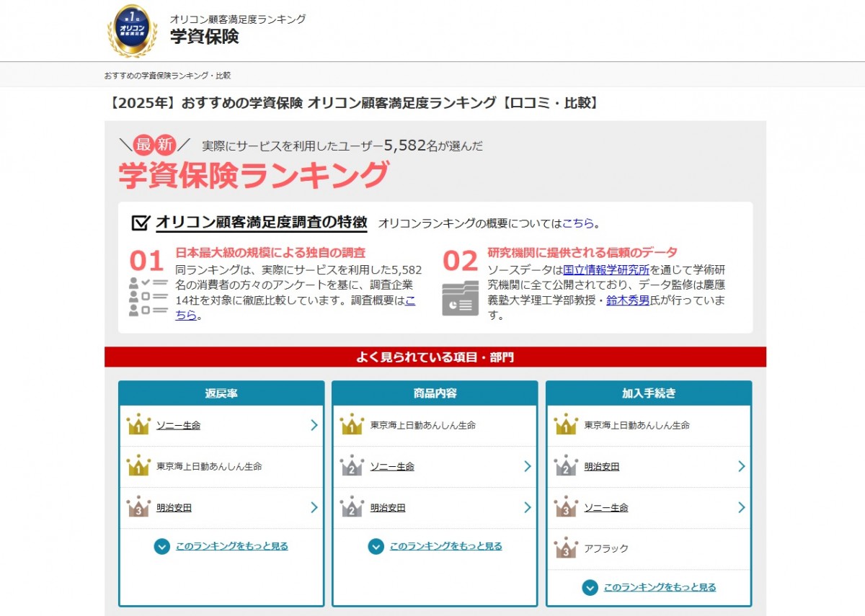Click the gold crown beside ソニー生命 in 返戻率

[138, 424]
